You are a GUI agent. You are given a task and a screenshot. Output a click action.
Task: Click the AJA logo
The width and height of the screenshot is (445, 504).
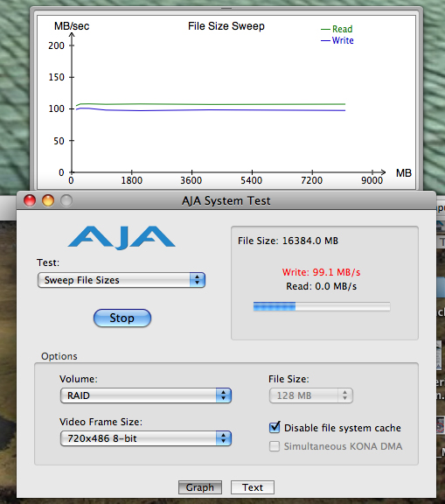(x=122, y=237)
